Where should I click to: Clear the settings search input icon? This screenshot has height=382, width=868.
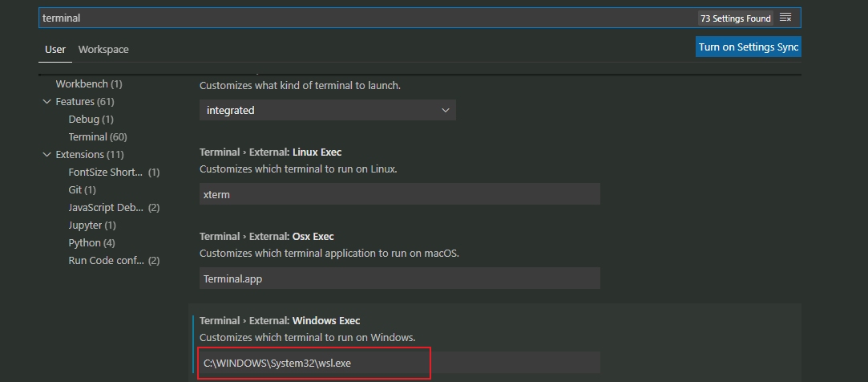pos(785,18)
